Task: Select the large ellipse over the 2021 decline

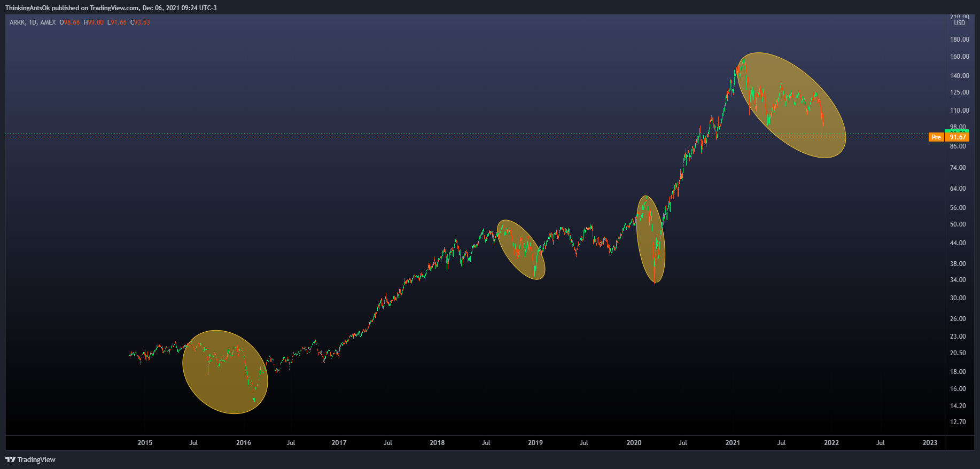Action: [791, 105]
